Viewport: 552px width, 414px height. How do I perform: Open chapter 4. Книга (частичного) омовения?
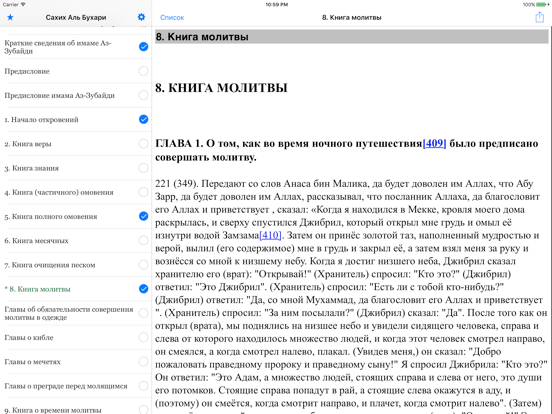point(59,192)
